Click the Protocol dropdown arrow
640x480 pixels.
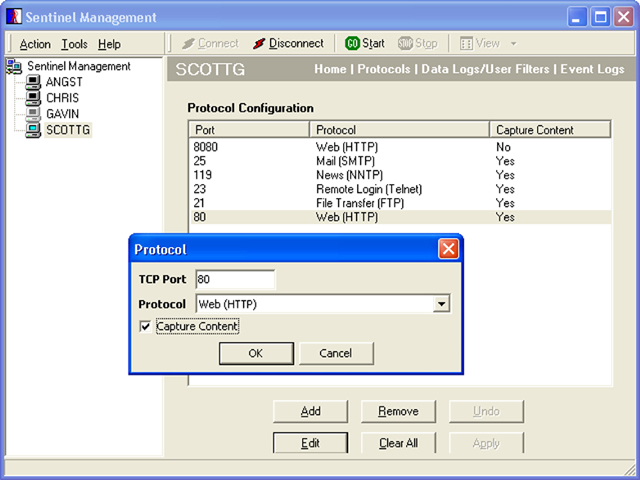coord(441,304)
